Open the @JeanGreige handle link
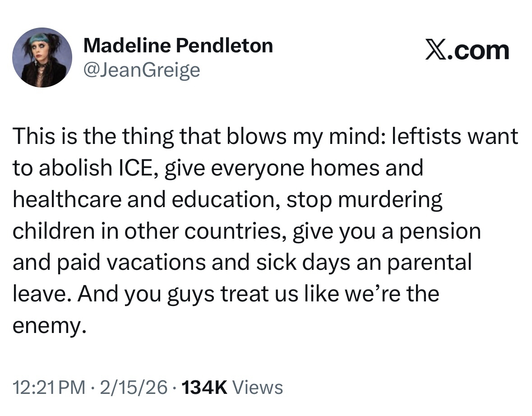 [142, 69]
